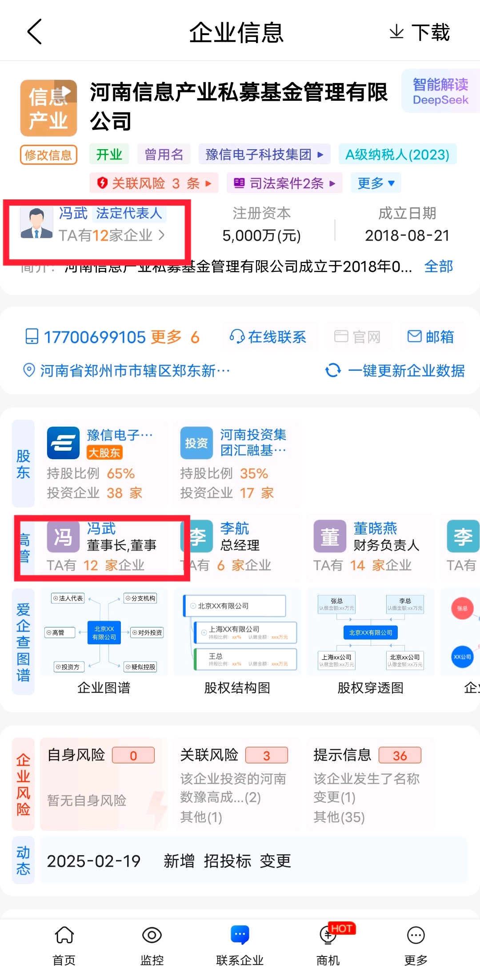Open executive 李航 name link
Viewport: 480px width, 980px height.
coord(235,528)
